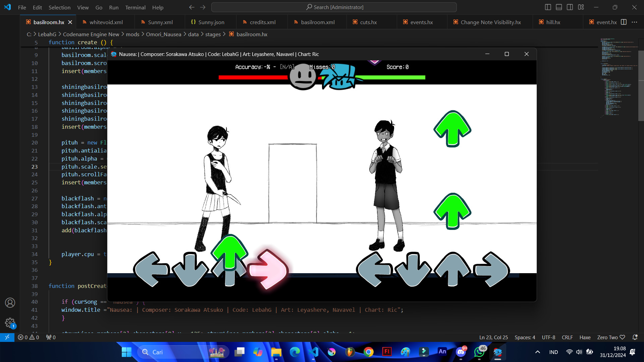Viewport: 644px width, 362px height.
Task: Toggle the bottom panel layout button
Action: [559, 7]
